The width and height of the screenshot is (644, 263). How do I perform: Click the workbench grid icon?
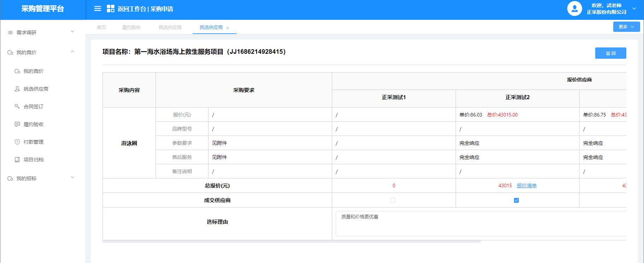point(110,8)
